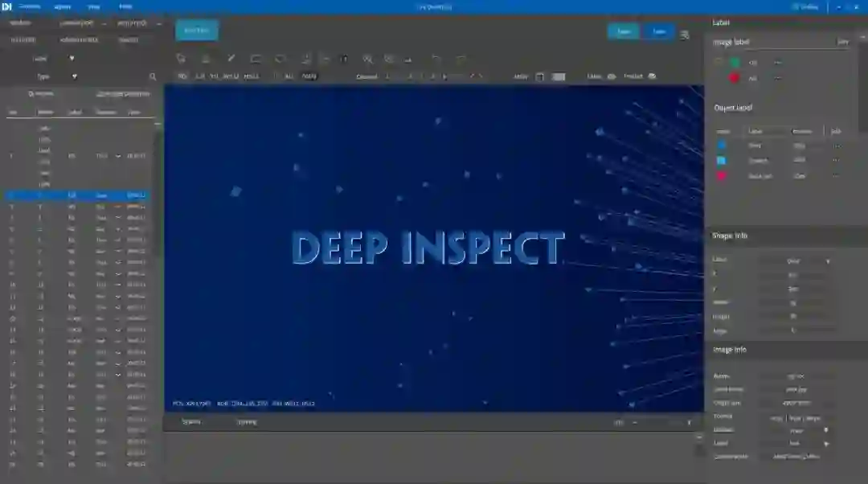Switch to the Training tab below the canvas
This screenshot has width=868, height=484.
[x=248, y=422]
